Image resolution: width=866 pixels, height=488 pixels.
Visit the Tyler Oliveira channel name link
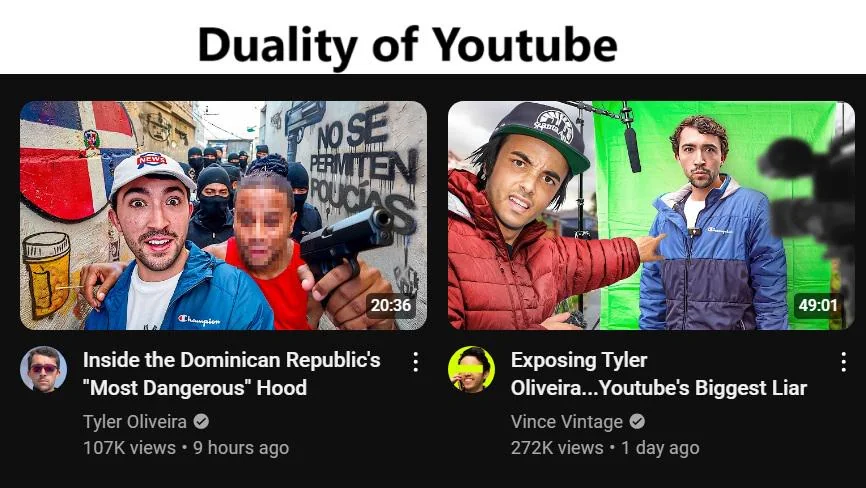[x=135, y=422]
